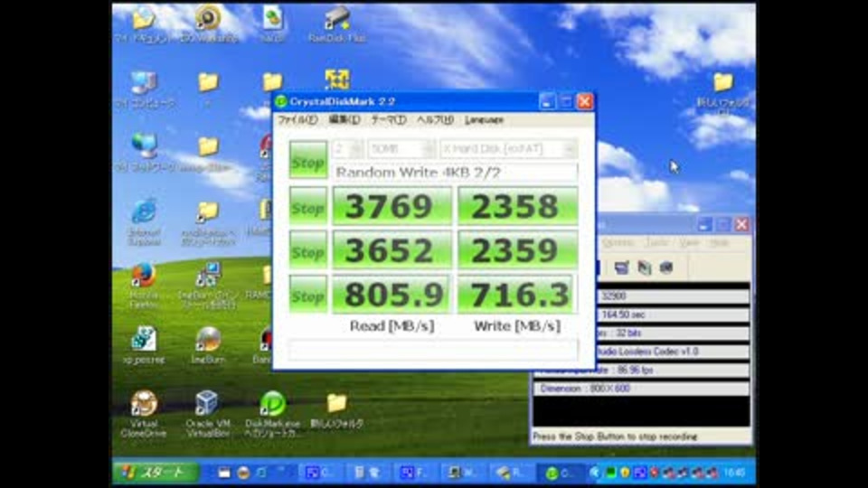Image resolution: width=868 pixels, height=488 pixels.
Task: Open the ImgBurn folder shortcut beside Firefox
Action: click(x=208, y=286)
